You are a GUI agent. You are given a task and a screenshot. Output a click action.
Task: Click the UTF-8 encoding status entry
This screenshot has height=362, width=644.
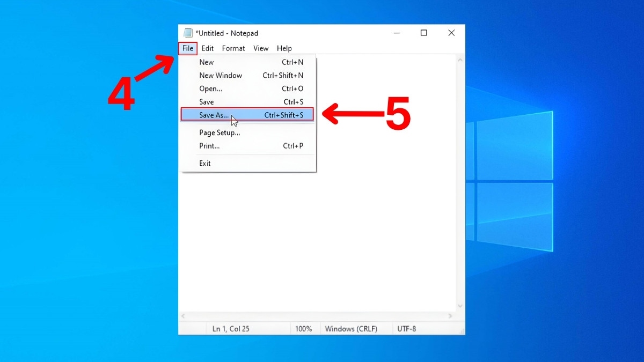(x=406, y=329)
